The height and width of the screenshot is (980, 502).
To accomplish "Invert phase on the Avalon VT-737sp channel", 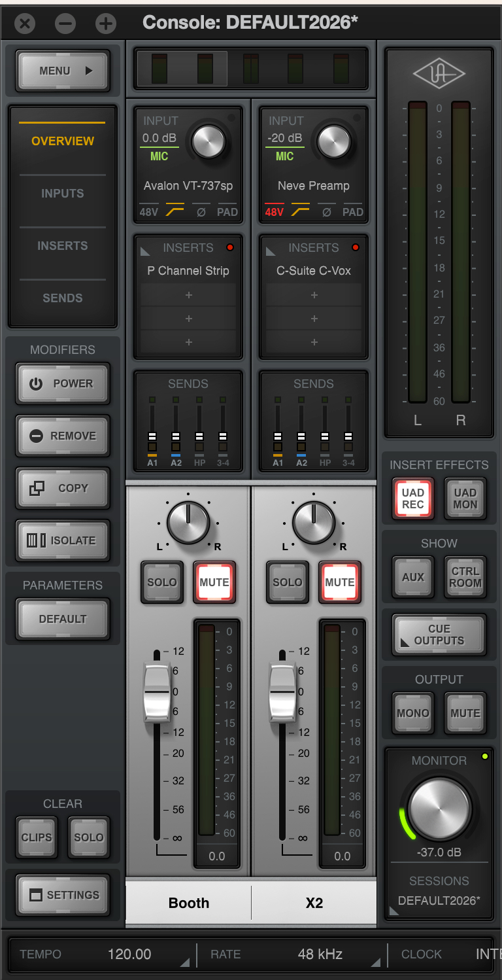I will [x=201, y=212].
